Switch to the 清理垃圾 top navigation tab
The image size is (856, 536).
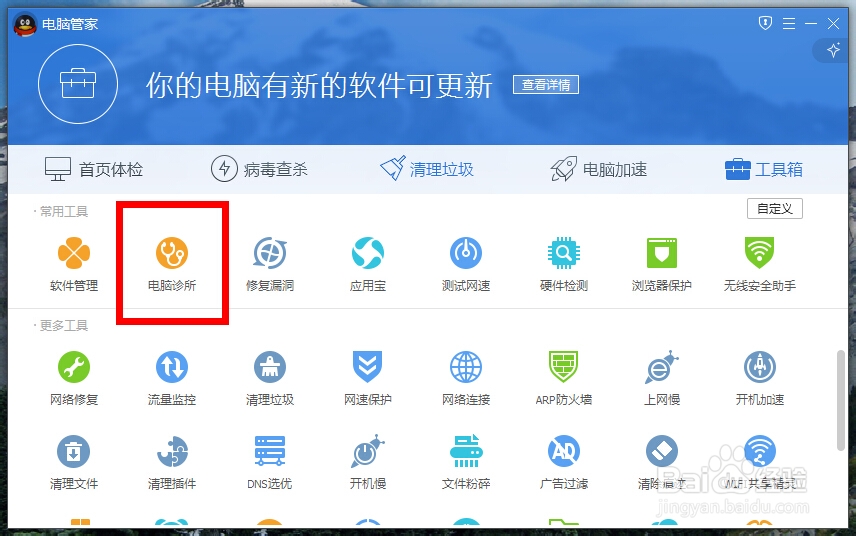tap(427, 169)
